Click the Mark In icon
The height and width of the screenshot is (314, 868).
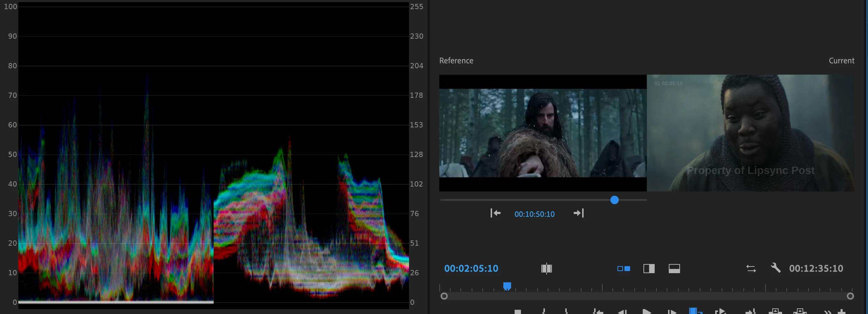click(544, 312)
